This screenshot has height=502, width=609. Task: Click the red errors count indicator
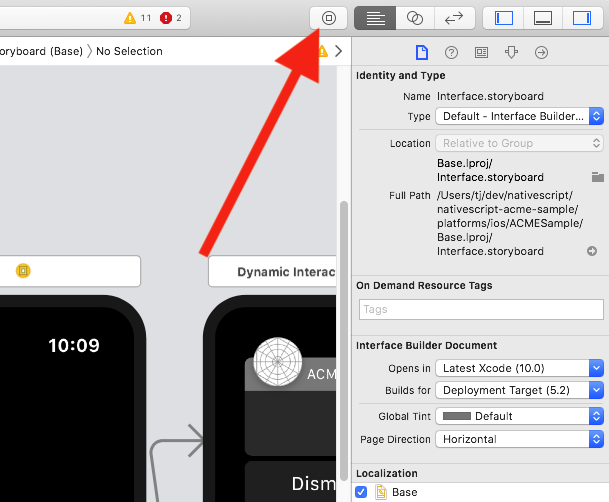(x=170, y=18)
